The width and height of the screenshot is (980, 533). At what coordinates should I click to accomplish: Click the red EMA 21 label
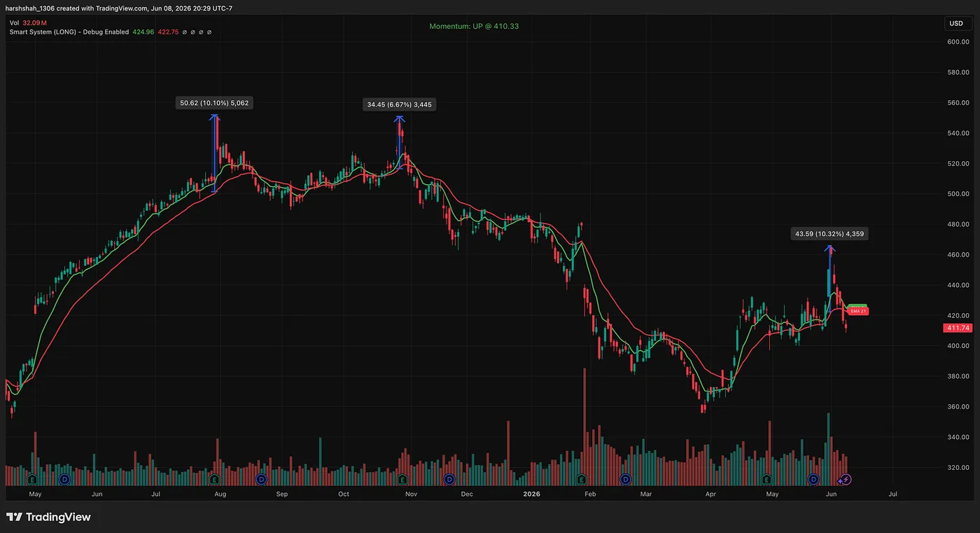point(857,312)
